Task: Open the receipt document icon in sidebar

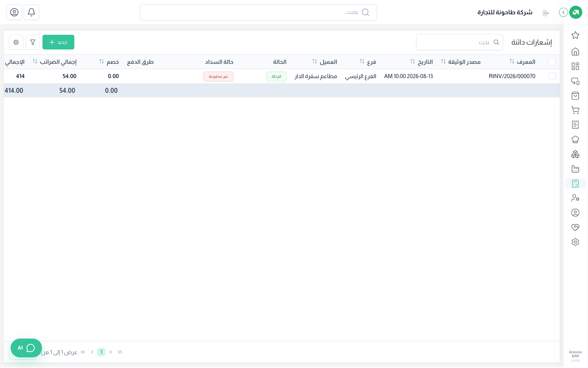Action: (x=575, y=125)
